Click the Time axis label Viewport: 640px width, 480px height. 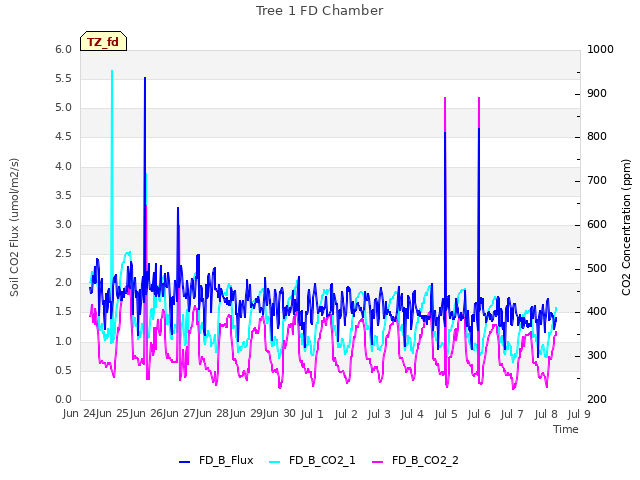pyautogui.click(x=566, y=429)
